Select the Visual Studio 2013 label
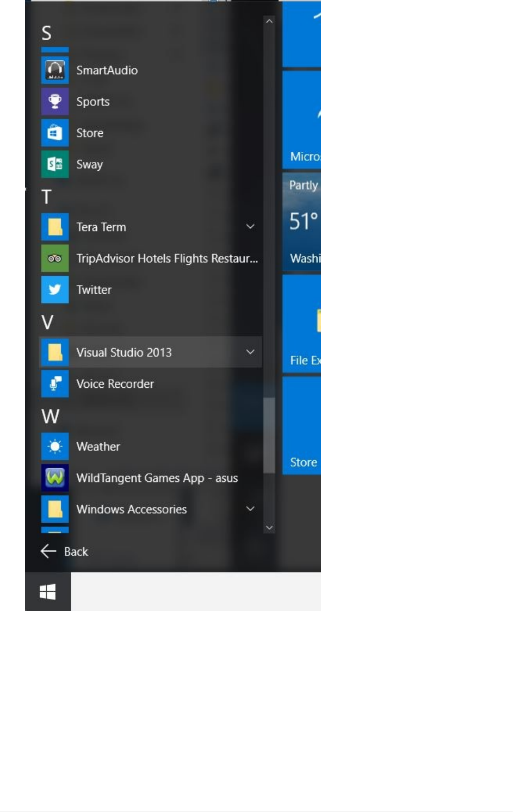513x812 pixels. coord(124,352)
